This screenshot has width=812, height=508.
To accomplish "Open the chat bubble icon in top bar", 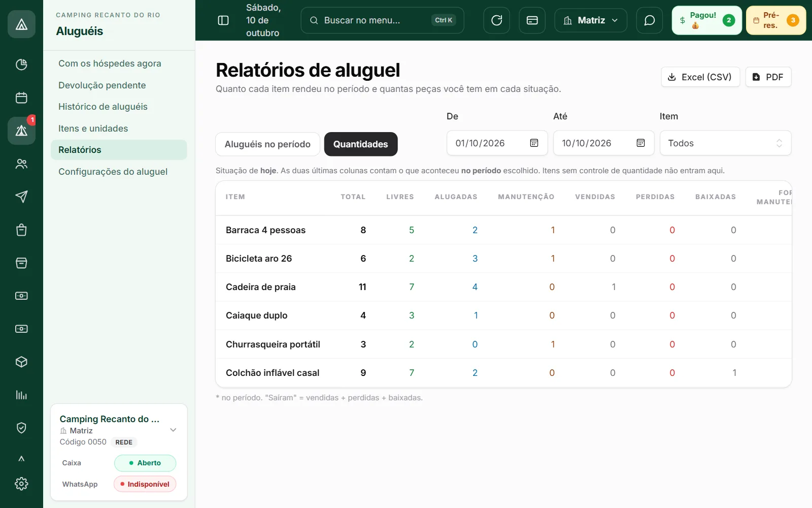I will click(x=650, y=20).
